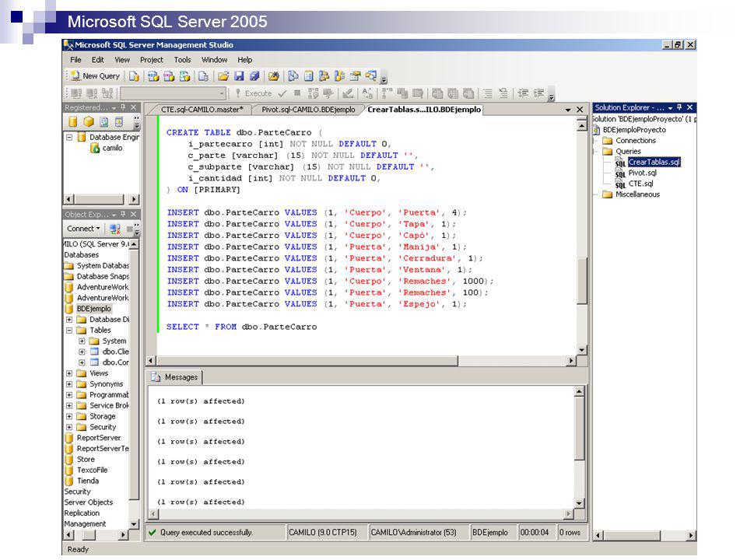The image size is (747, 560).
Task: Expand the Synonyms folder node
Action: 69,383
